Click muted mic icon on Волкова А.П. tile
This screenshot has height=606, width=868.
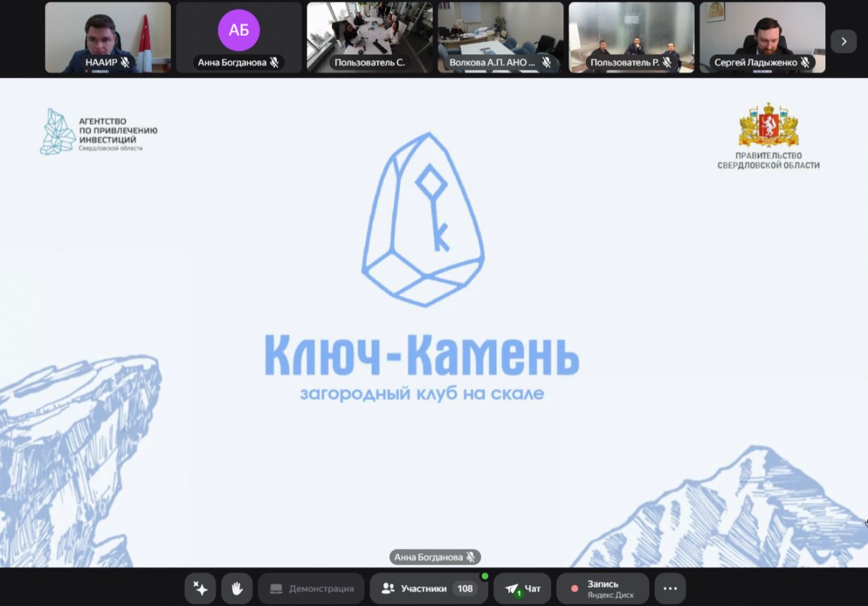coord(546,63)
